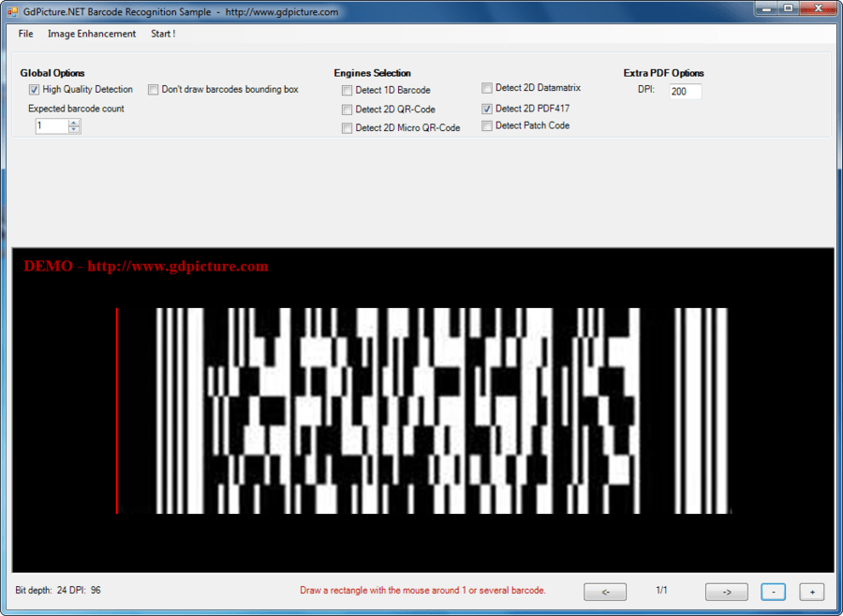This screenshot has height=616, width=843.
Task: Increase expected barcode count with up arrow
Action: [74, 123]
